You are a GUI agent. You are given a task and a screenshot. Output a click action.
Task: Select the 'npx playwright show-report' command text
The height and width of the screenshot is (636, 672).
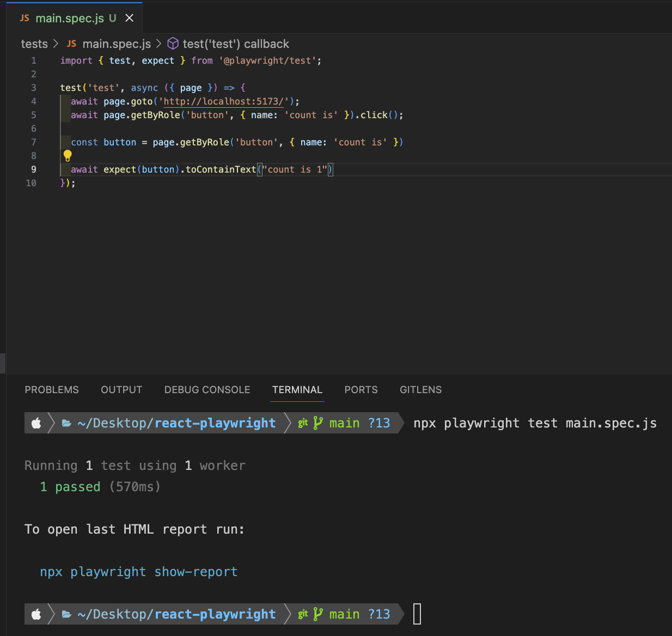pos(138,572)
